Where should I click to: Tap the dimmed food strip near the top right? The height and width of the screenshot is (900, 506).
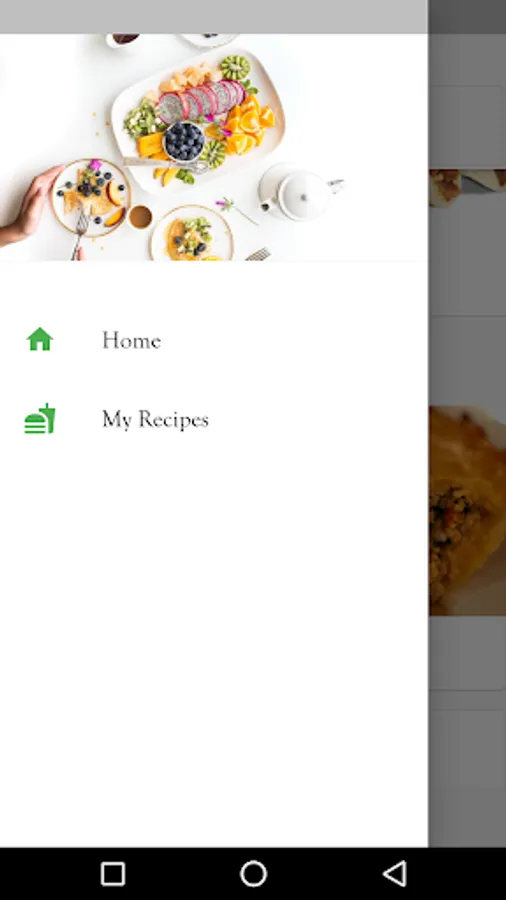(467, 188)
